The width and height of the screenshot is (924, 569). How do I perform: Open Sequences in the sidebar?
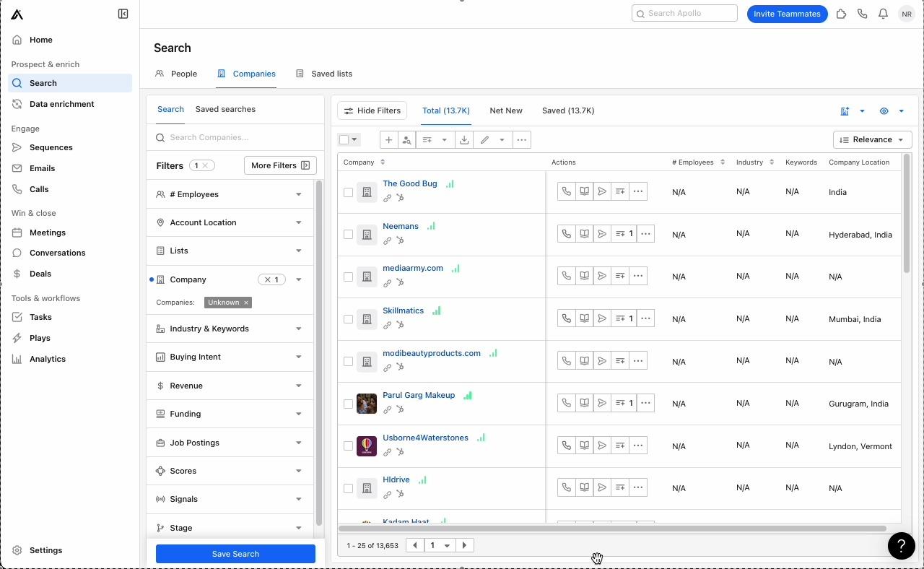point(51,147)
